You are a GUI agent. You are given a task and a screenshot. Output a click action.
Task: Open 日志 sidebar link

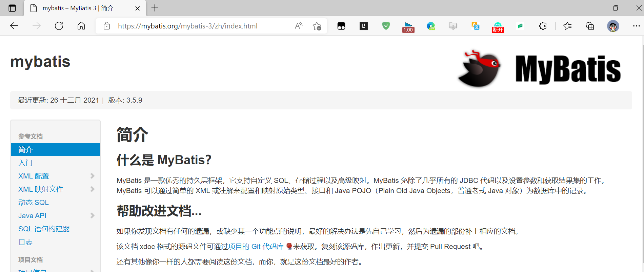coord(25,242)
